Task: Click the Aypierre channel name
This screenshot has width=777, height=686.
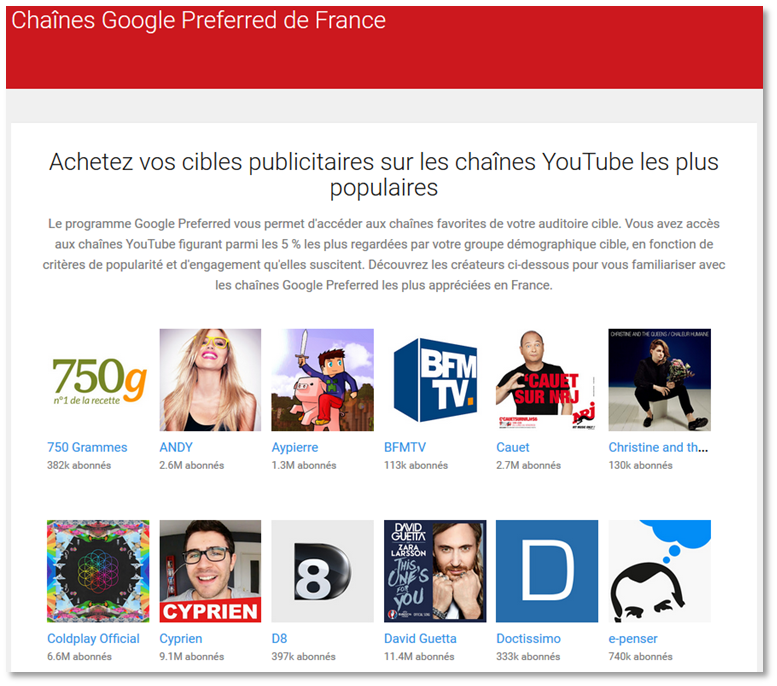Action: (295, 448)
